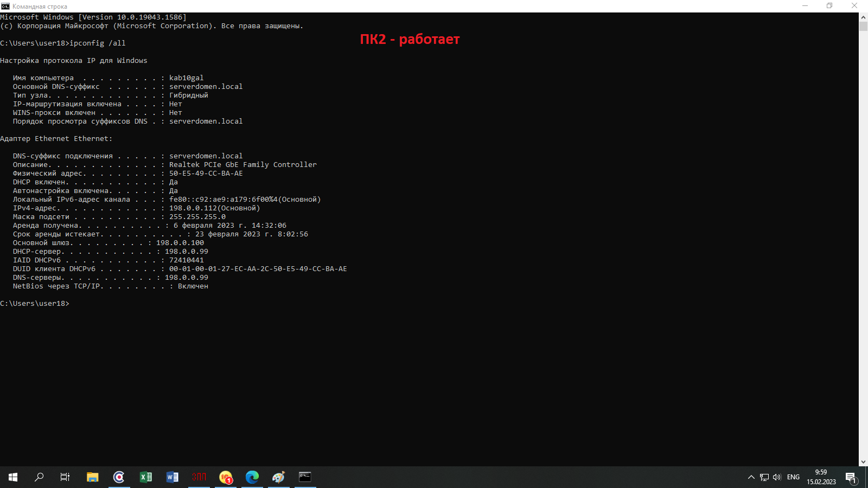Click the vertical scrollbar thumb
Viewport: 868px width, 488px height.
[x=863, y=27]
